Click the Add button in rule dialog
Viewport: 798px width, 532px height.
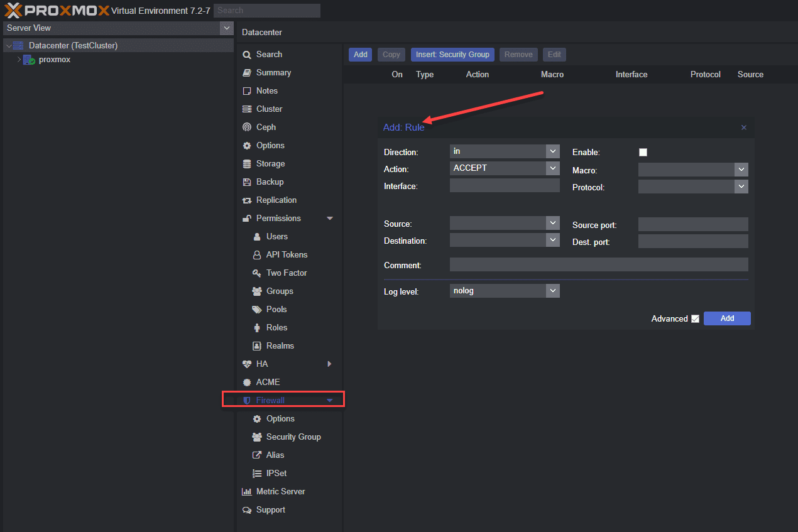[727, 318]
